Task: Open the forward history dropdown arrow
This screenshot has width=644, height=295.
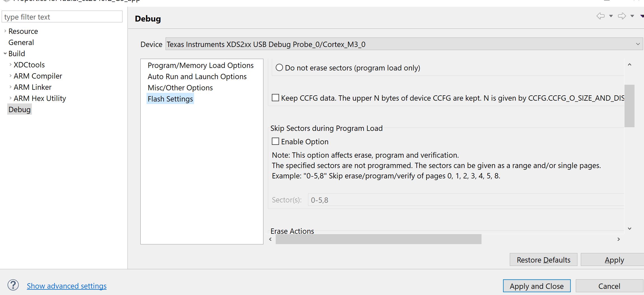Action: point(632,16)
